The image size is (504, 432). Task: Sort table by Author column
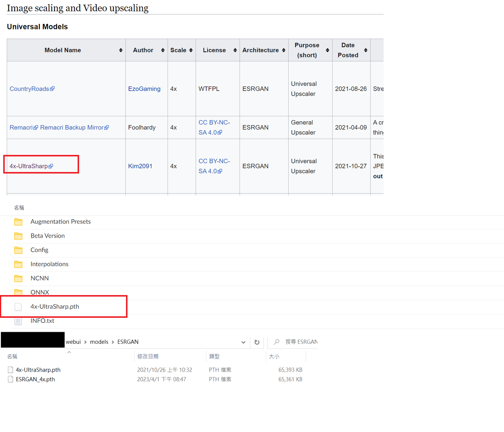tap(163, 50)
